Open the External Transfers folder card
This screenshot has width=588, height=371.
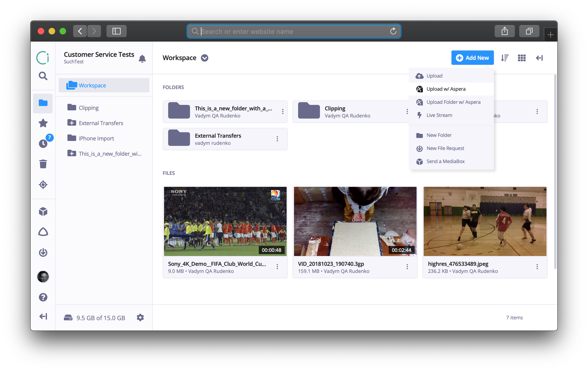[x=225, y=139]
